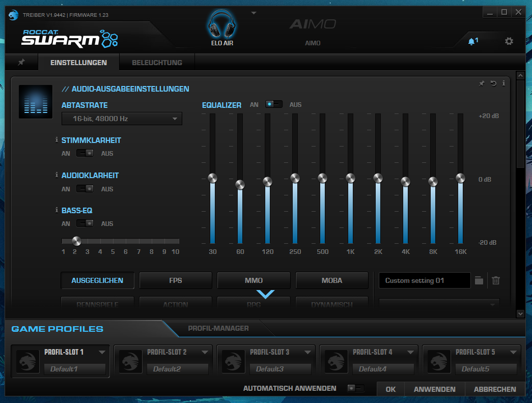
Task: Expand Profil-Slot 3 dropdown arrow
Action: tap(307, 353)
